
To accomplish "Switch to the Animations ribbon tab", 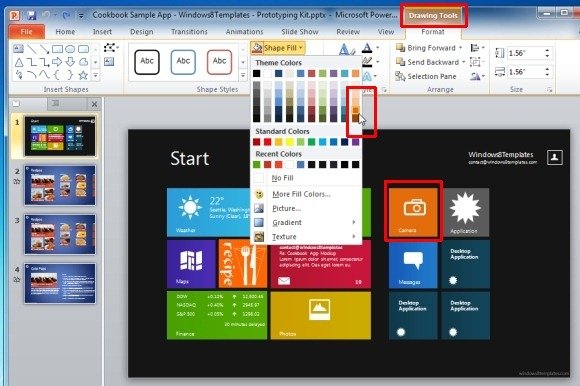I will coord(245,32).
